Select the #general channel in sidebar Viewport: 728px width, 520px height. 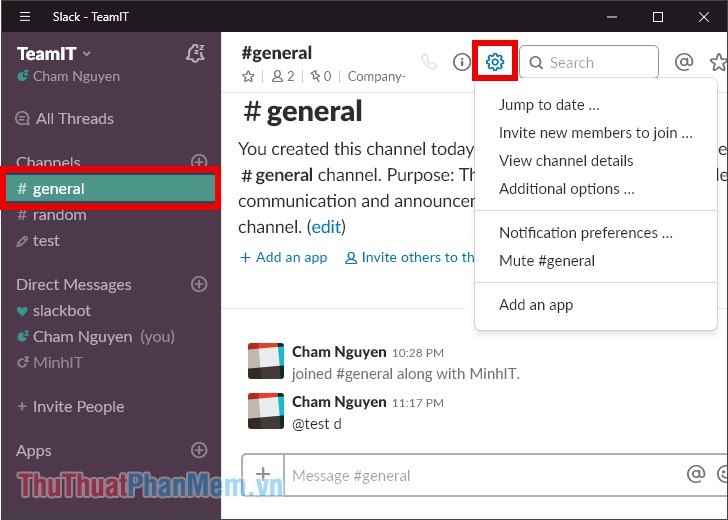[x=110, y=188]
